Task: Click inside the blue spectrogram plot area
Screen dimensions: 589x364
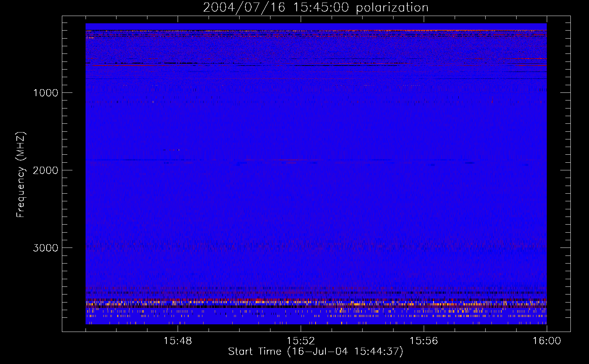Action: point(316,174)
